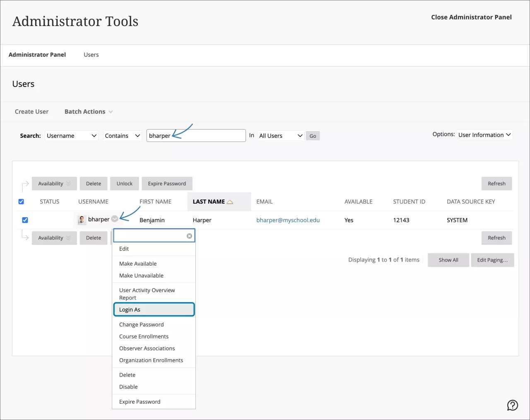
Task: Open the help question mark icon
Action: [512, 405]
